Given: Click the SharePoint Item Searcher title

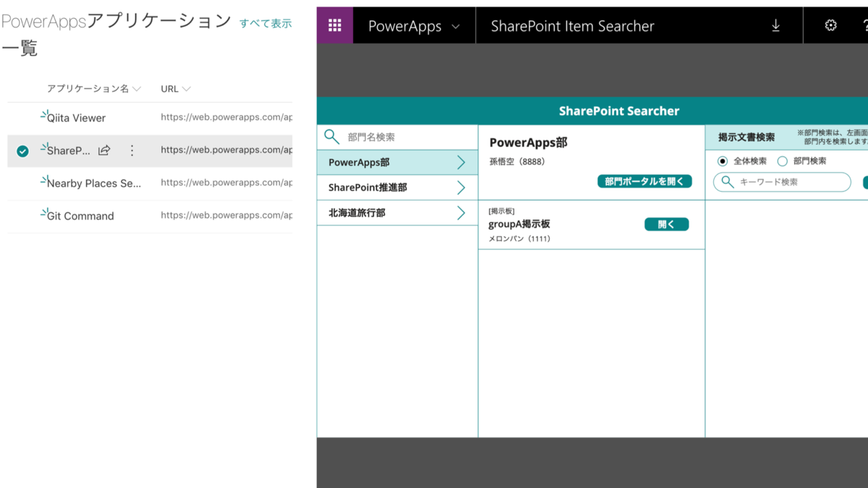Looking at the screenshot, I should coord(572,26).
